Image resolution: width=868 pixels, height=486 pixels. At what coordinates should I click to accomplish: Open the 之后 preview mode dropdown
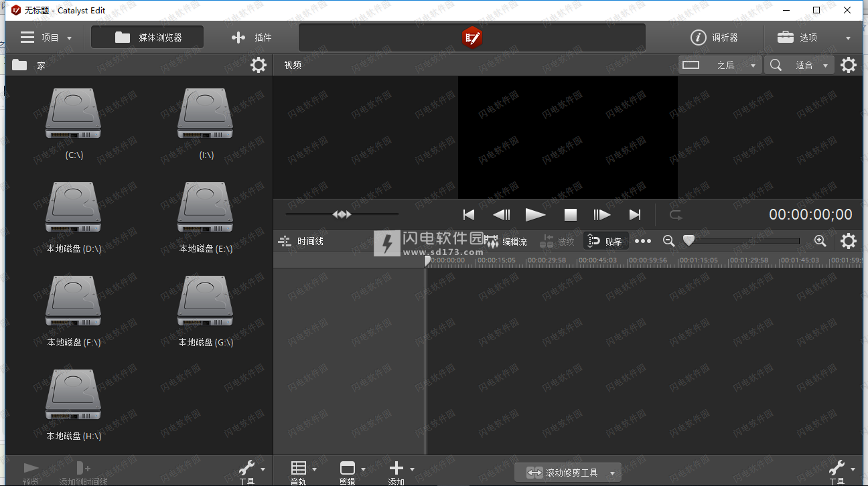click(720, 65)
